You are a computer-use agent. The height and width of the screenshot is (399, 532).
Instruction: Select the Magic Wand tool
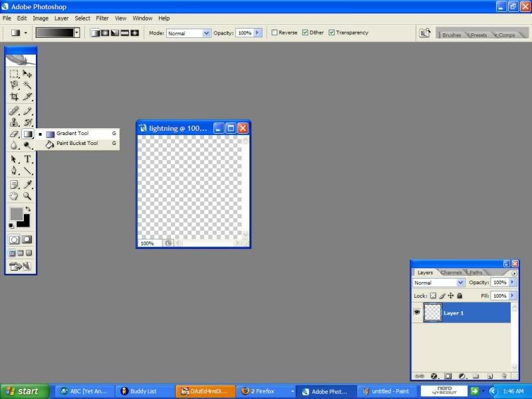coord(27,85)
